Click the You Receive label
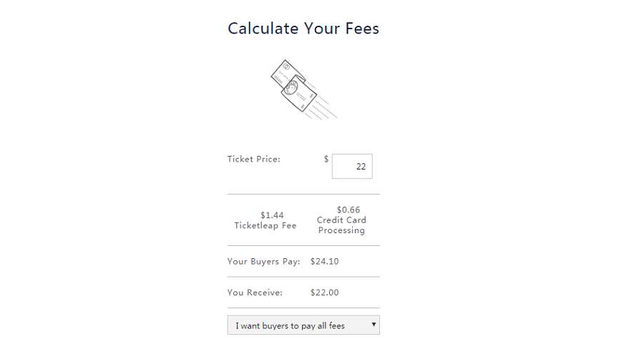 pyautogui.click(x=255, y=293)
